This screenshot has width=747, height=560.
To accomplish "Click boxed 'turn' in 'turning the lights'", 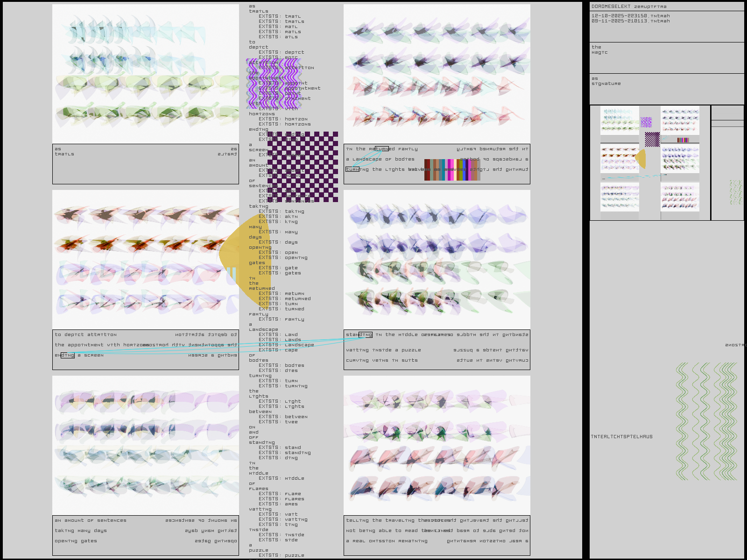I will click(352, 169).
